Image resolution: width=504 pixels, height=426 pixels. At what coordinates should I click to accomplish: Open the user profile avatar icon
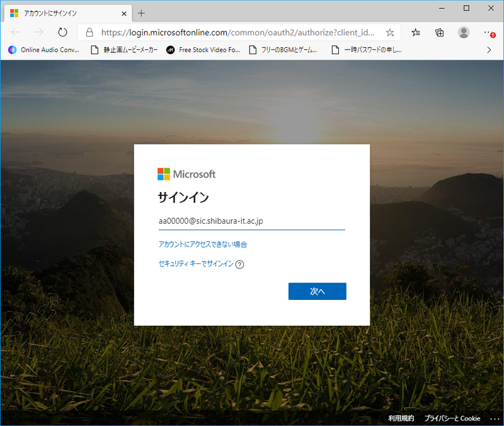tap(464, 32)
